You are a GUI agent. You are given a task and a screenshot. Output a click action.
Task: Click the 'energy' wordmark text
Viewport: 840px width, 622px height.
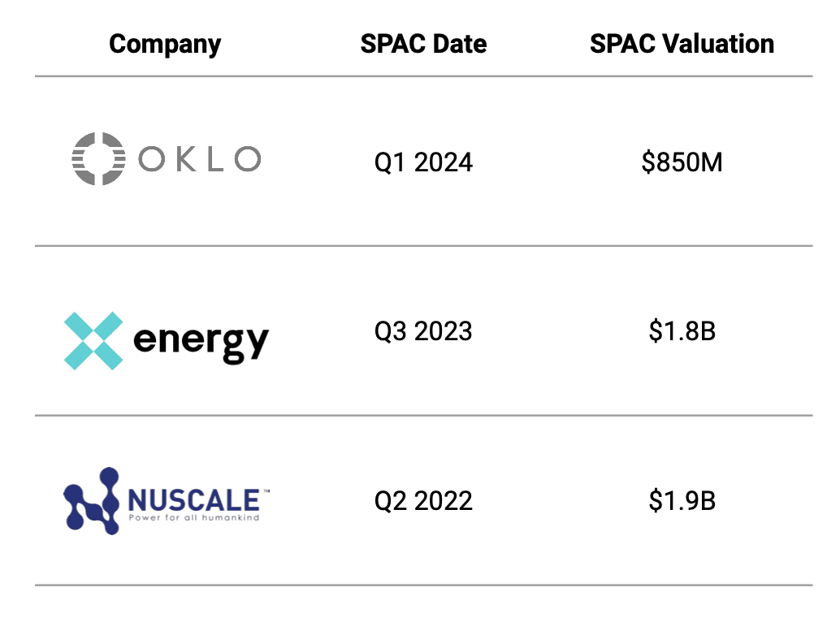pos(201,343)
